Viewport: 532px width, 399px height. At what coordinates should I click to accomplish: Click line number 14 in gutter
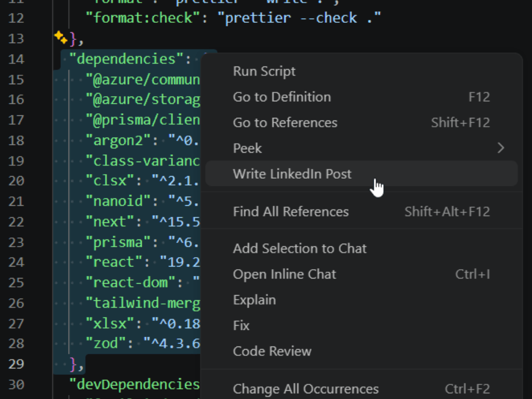click(x=16, y=59)
